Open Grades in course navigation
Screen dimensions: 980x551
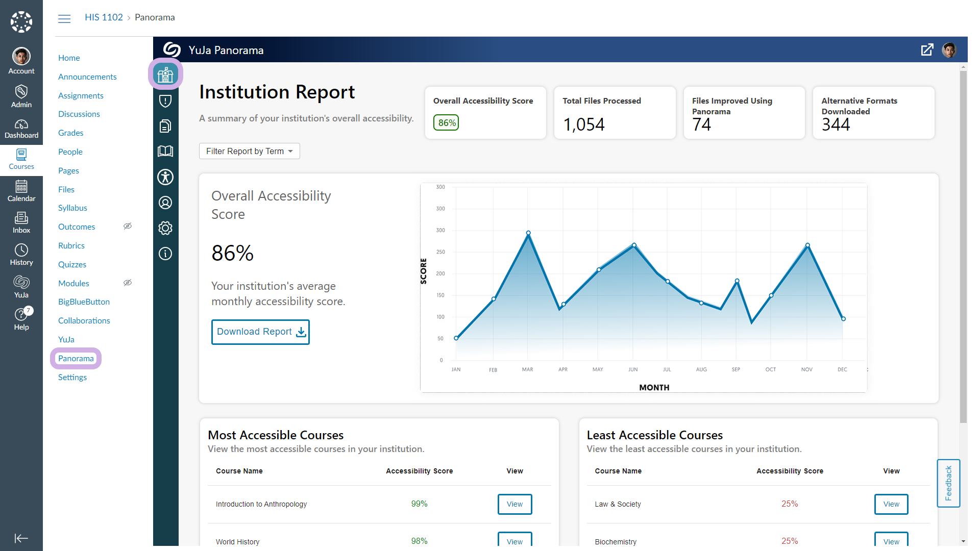click(x=70, y=133)
